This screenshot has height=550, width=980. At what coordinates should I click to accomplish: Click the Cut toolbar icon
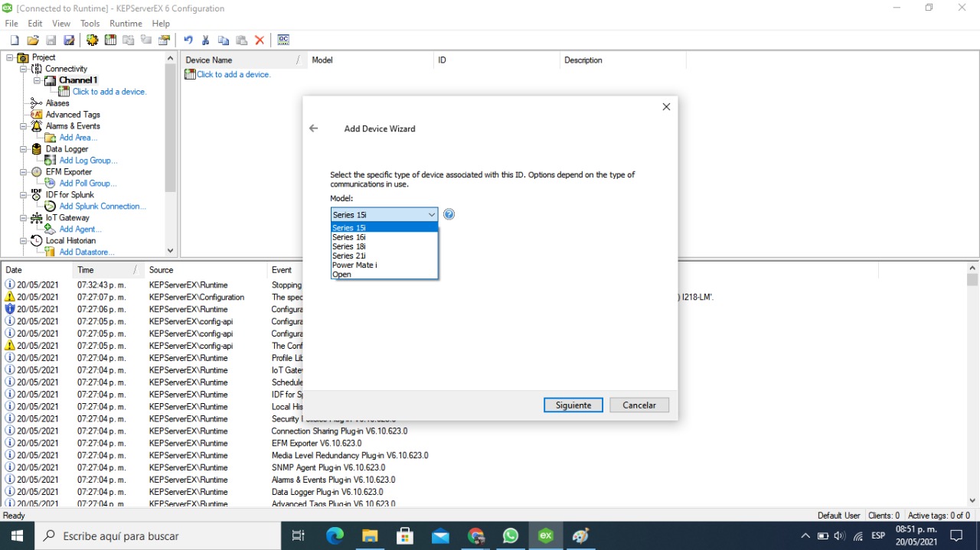point(205,40)
